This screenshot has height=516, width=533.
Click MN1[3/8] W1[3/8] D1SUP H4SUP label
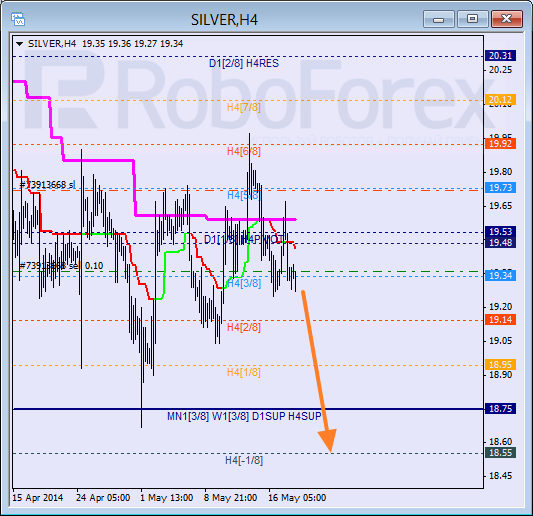tap(244, 416)
